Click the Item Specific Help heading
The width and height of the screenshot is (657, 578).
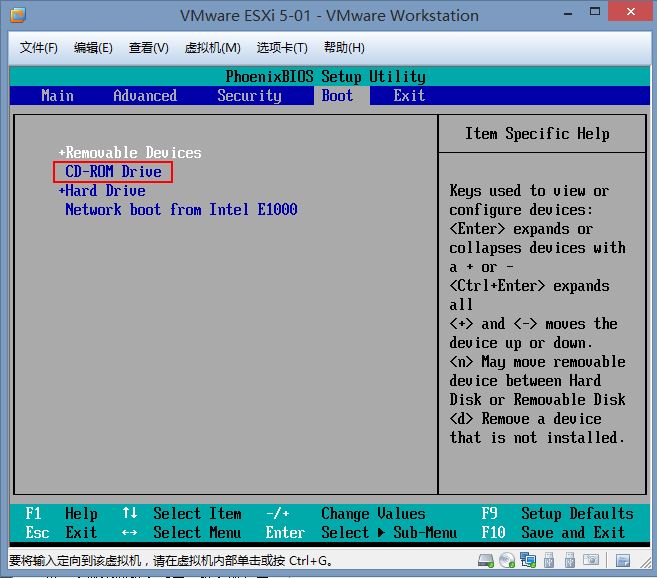click(537, 134)
